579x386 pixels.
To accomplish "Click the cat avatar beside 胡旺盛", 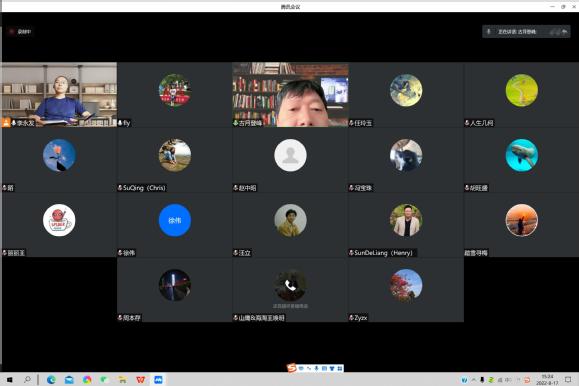I will (x=406, y=155).
